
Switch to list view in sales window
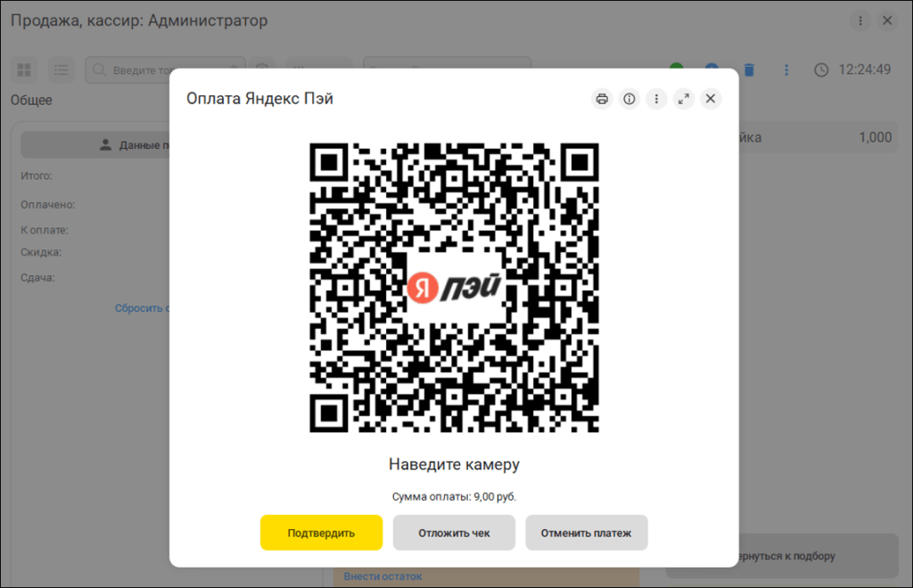62,70
